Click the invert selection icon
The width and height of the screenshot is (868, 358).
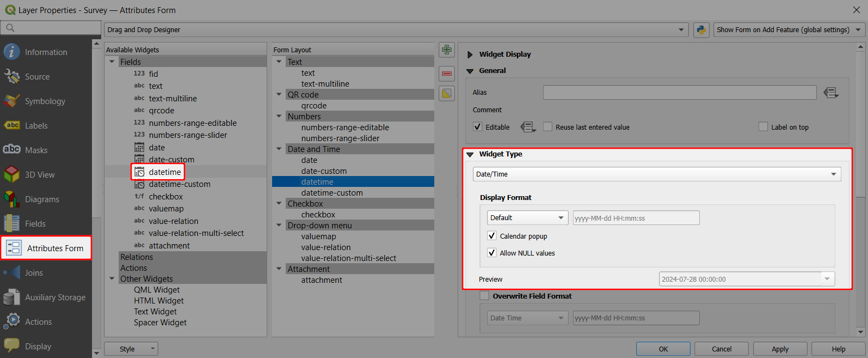coord(447,94)
